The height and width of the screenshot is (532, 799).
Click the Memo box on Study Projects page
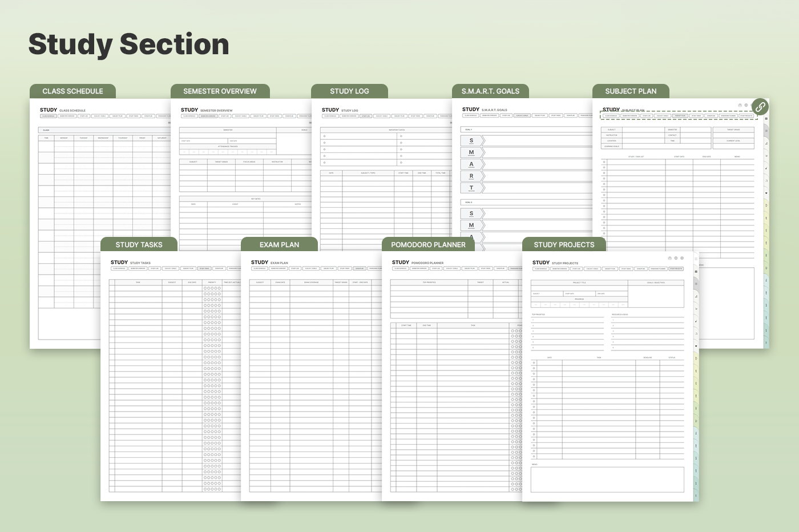point(607,479)
